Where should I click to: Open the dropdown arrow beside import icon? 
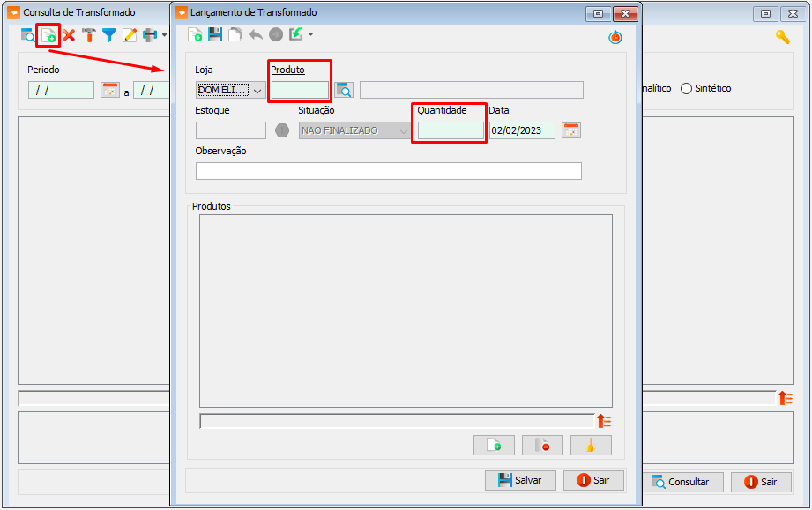point(310,34)
